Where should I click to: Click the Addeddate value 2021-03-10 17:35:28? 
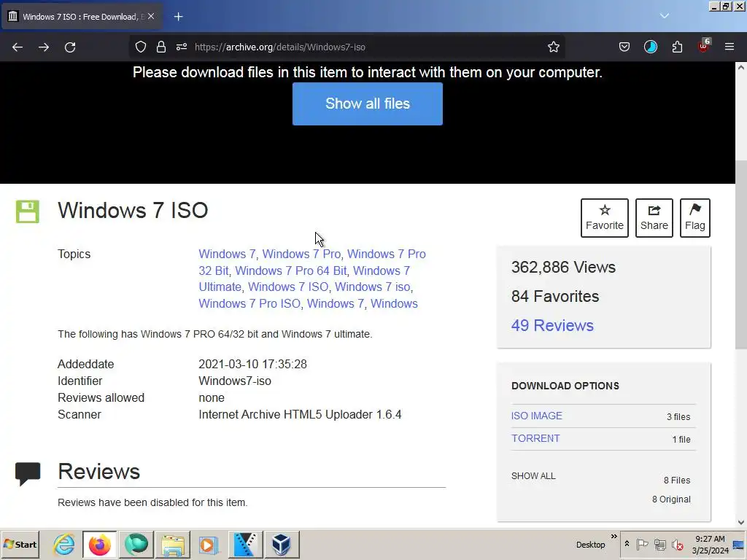tap(252, 365)
